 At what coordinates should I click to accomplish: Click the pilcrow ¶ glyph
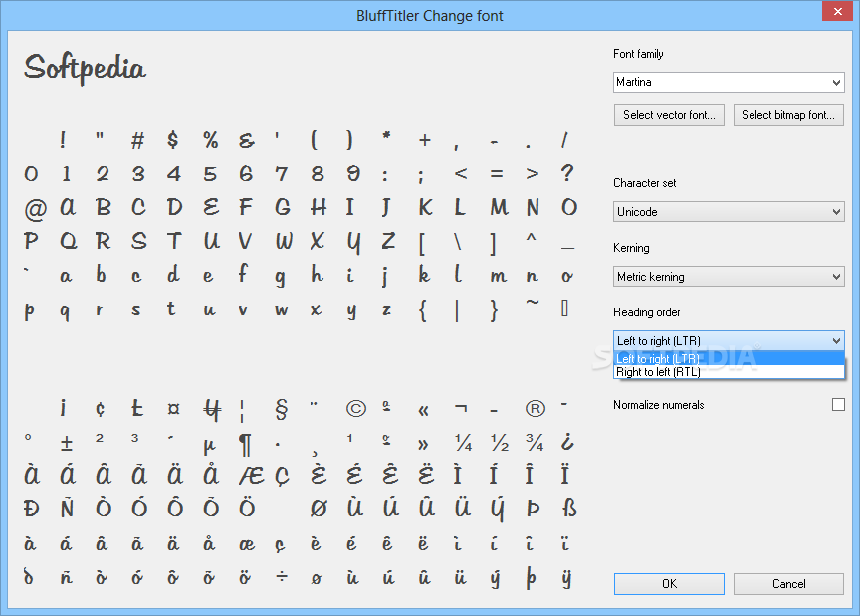(245, 445)
